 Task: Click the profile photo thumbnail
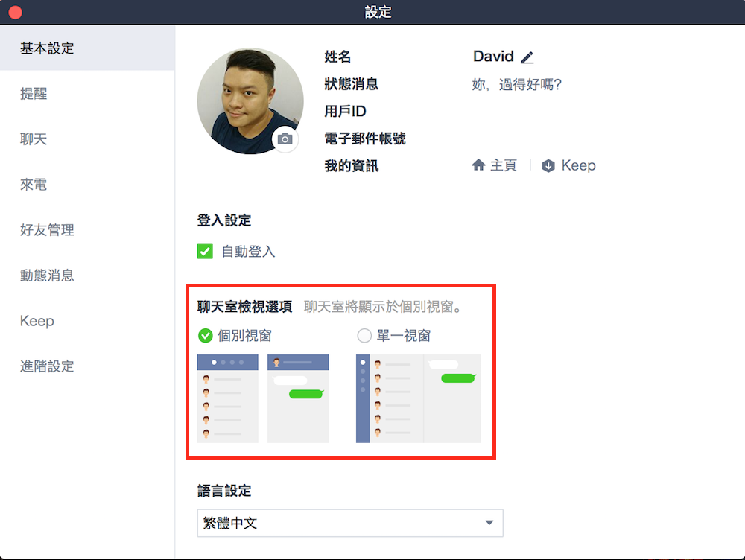click(x=250, y=101)
